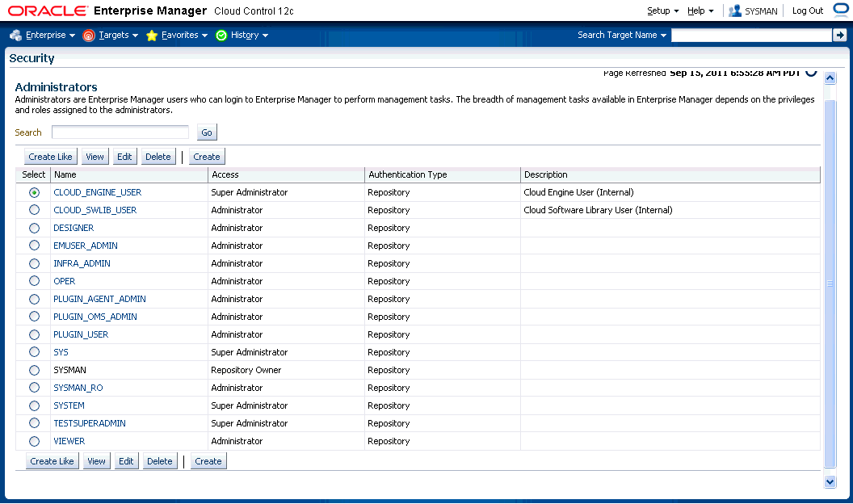Select SYSMAN radio button
853x504 pixels.
point(34,370)
